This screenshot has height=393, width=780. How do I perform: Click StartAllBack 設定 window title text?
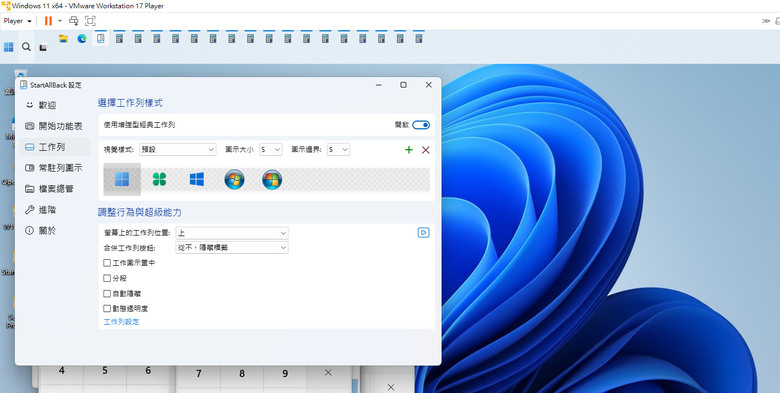pos(56,85)
